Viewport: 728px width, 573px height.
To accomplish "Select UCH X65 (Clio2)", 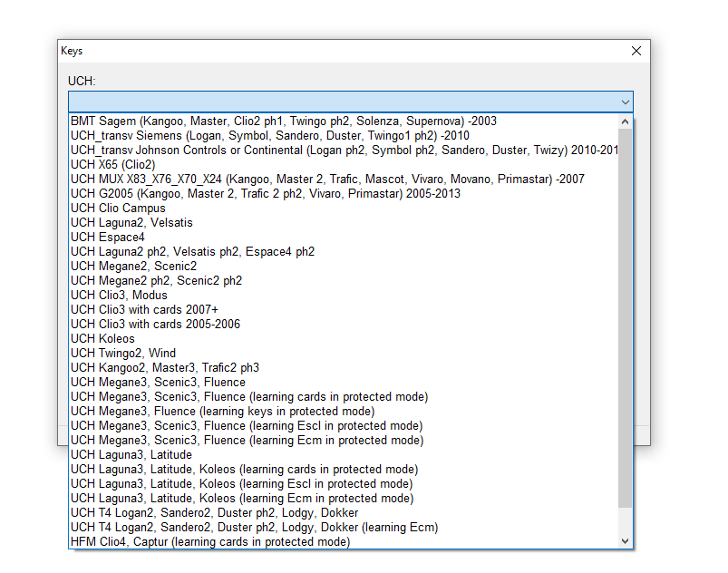I will click(x=344, y=164).
